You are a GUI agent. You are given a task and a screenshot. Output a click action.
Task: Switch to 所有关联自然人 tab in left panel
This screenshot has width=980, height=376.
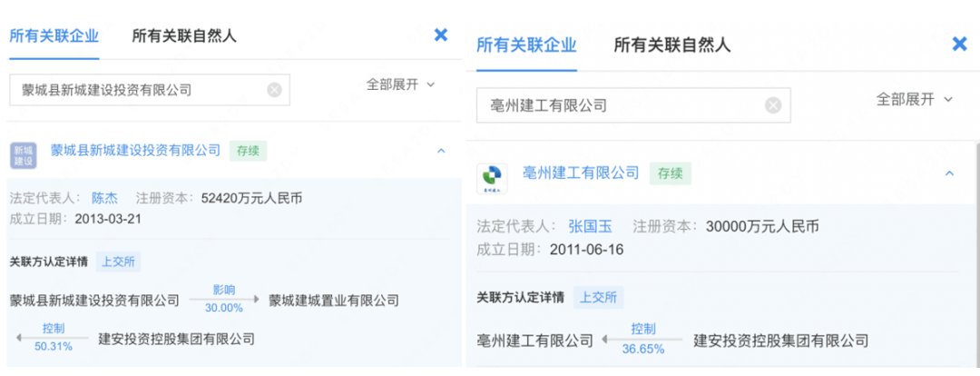point(184,35)
